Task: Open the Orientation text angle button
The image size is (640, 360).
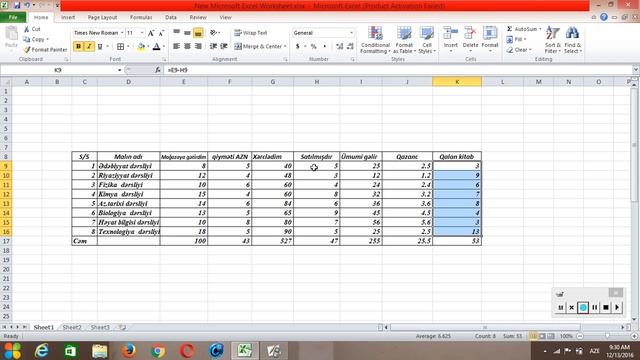Action: point(214,33)
